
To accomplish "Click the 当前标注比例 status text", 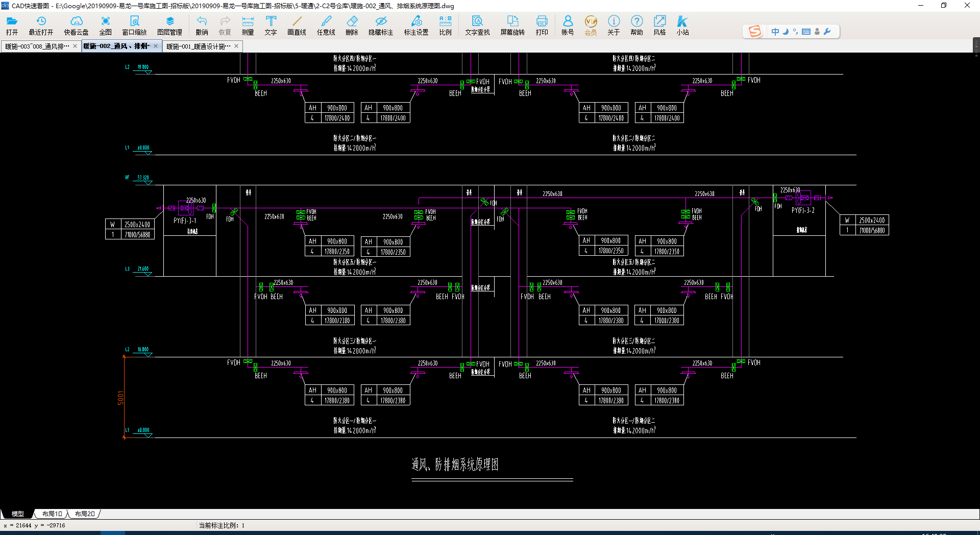I will (222, 525).
